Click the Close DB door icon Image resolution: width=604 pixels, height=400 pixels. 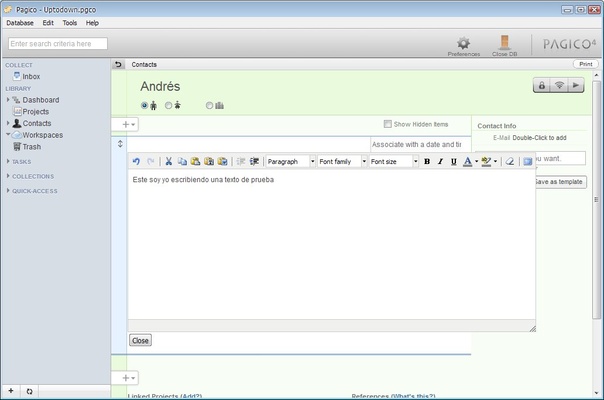[505, 42]
